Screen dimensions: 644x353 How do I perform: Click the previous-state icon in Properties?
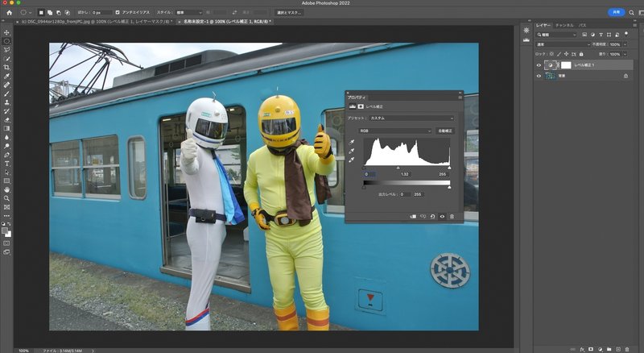point(423,217)
